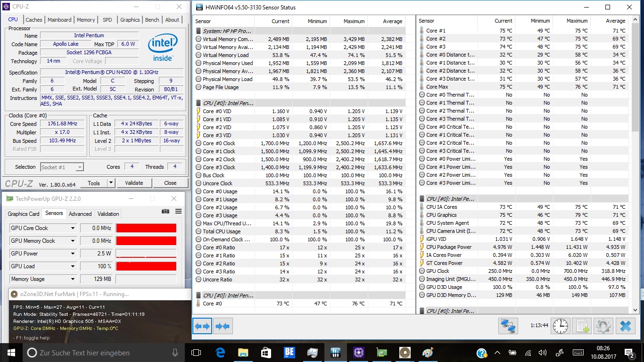
Task: Open the GPU Power sensor dropdown
Action: coord(73,254)
